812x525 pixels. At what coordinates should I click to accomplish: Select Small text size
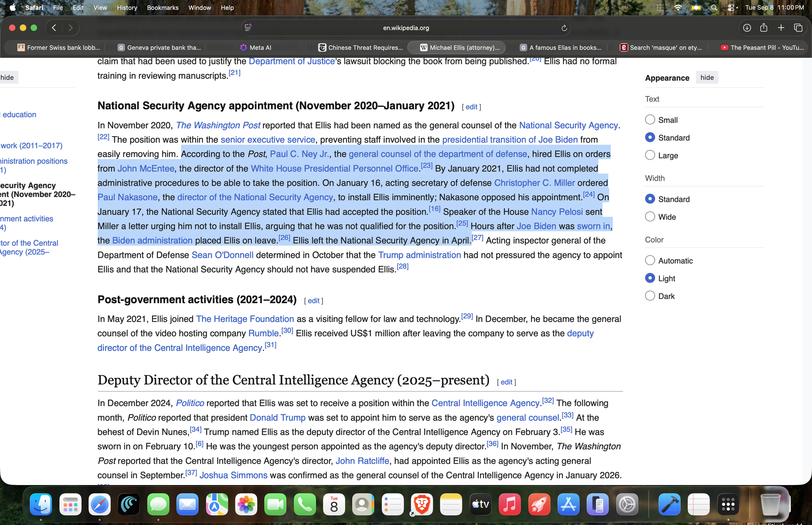pyautogui.click(x=650, y=120)
